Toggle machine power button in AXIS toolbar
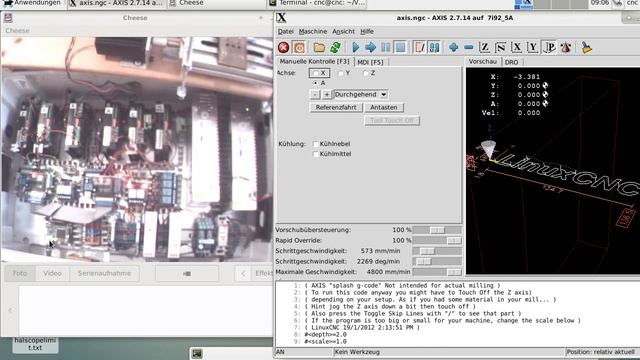 [299, 47]
